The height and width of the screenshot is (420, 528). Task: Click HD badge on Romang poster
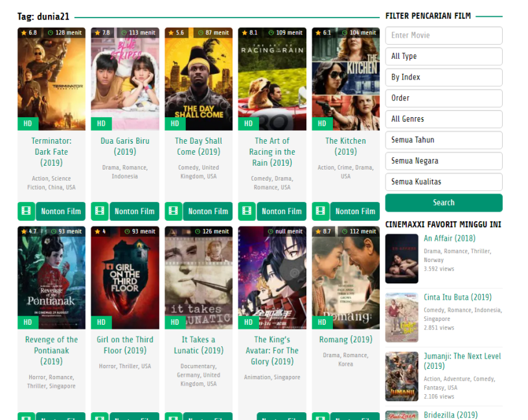tap(322, 322)
